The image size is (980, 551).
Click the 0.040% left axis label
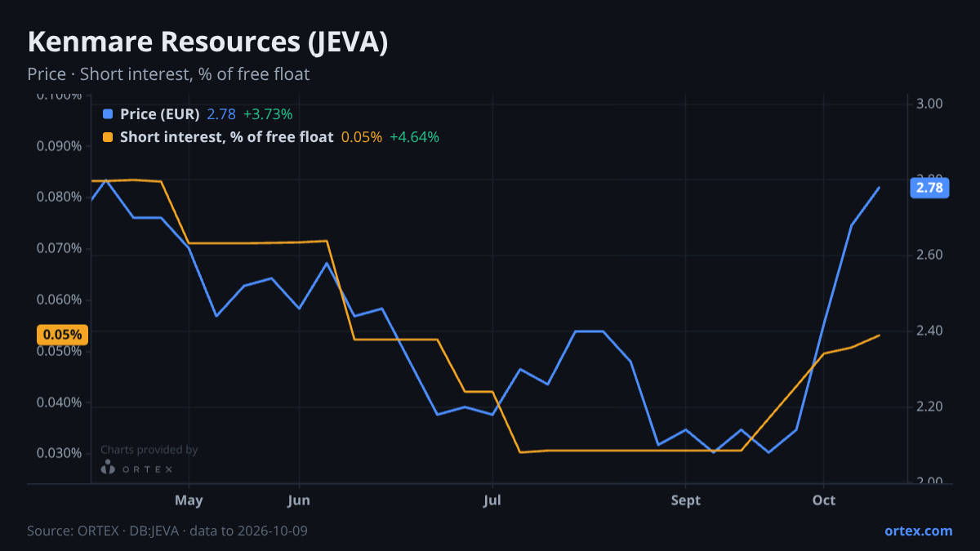(x=59, y=402)
